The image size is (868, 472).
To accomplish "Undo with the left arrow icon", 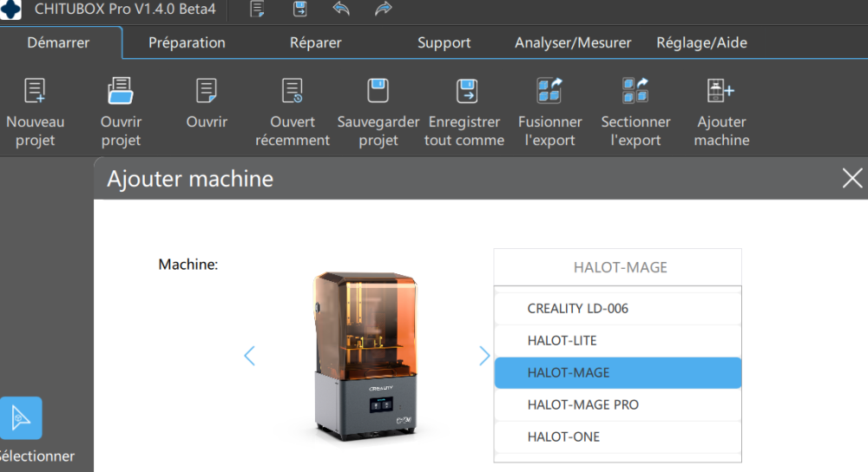I will coord(341,9).
